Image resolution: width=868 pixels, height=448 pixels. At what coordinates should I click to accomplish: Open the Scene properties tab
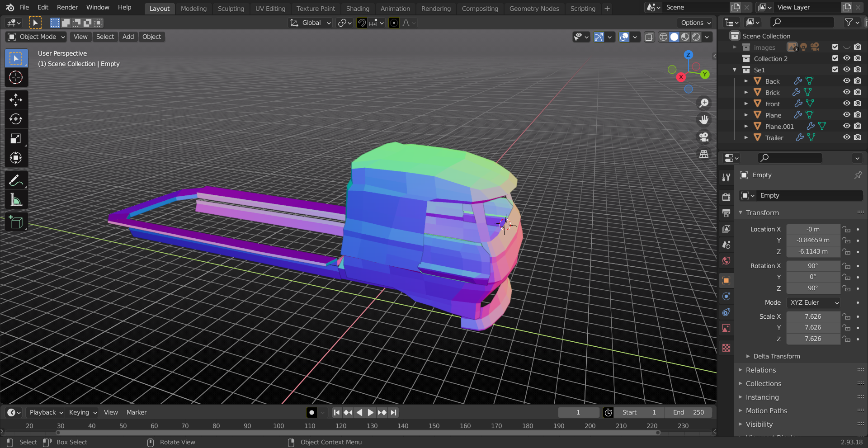[x=726, y=245]
